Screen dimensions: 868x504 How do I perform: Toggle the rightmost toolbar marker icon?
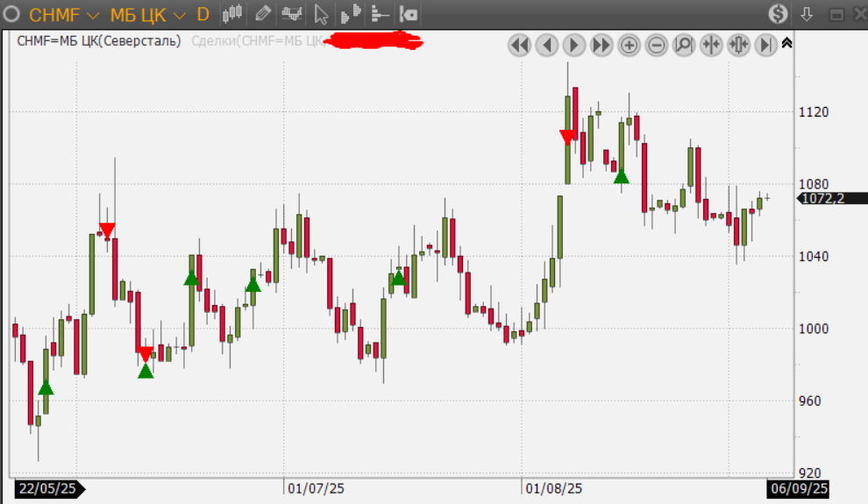pyautogui.click(x=409, y=14)
